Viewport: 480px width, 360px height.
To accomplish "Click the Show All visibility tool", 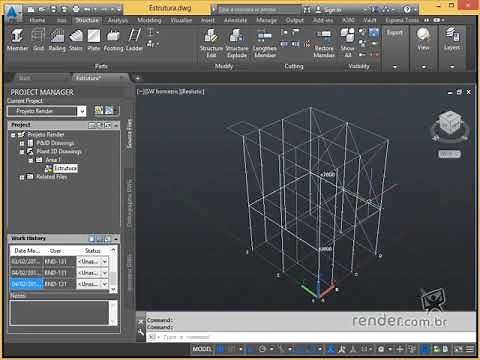I will tap(347, 43).
